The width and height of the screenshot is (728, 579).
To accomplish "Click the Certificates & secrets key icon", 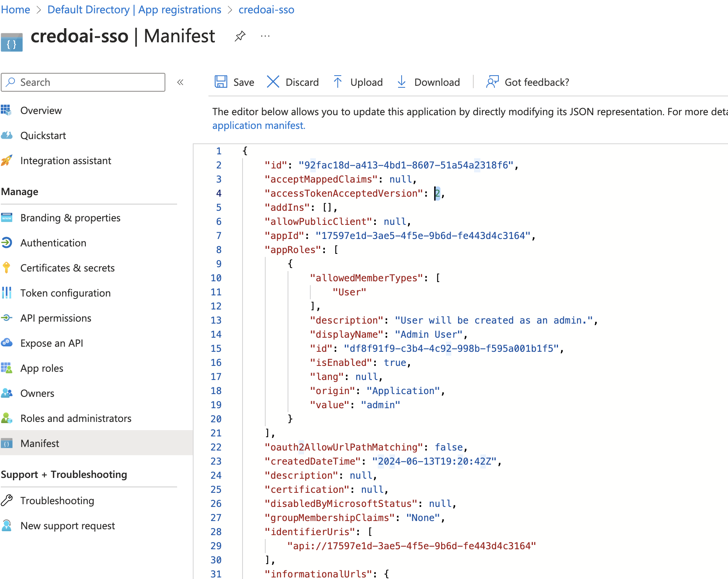I will click(x=6, y=268).
